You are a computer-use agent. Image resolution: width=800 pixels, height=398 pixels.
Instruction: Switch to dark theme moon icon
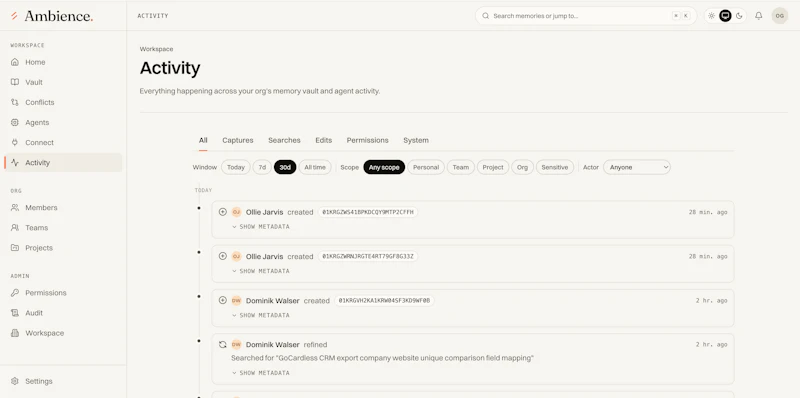click(739, 16)
